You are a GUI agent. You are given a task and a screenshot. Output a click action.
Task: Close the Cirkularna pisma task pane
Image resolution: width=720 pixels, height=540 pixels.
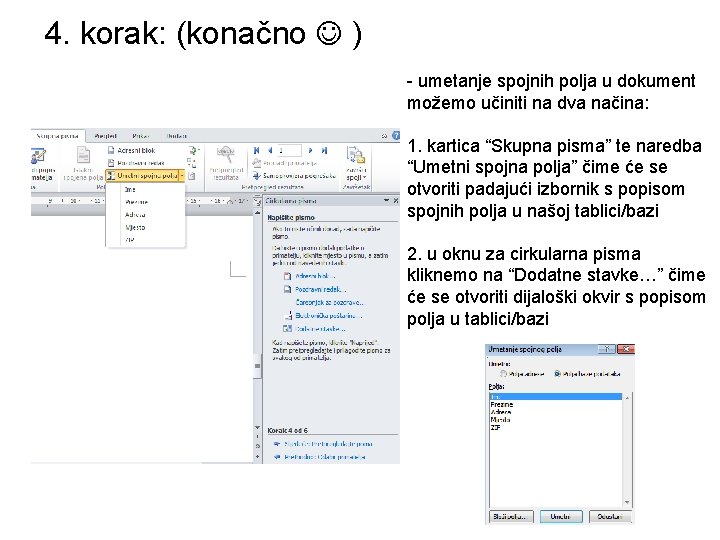pyautogui.click(x=396, y=201)
